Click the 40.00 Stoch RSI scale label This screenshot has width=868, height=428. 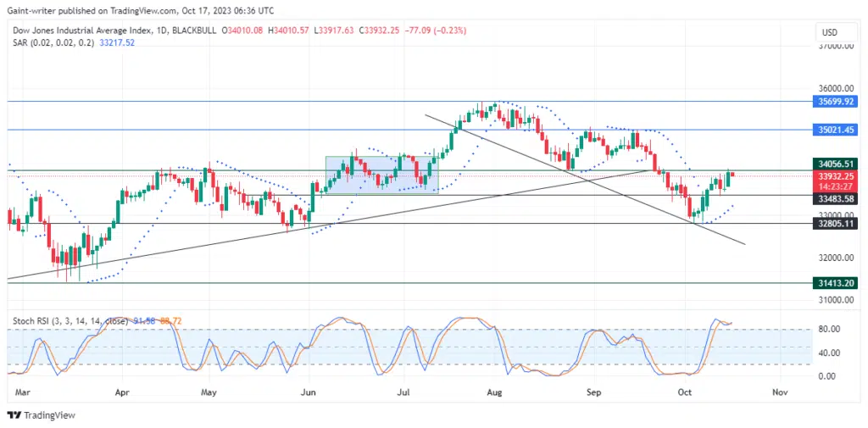[x=829, y=353]
